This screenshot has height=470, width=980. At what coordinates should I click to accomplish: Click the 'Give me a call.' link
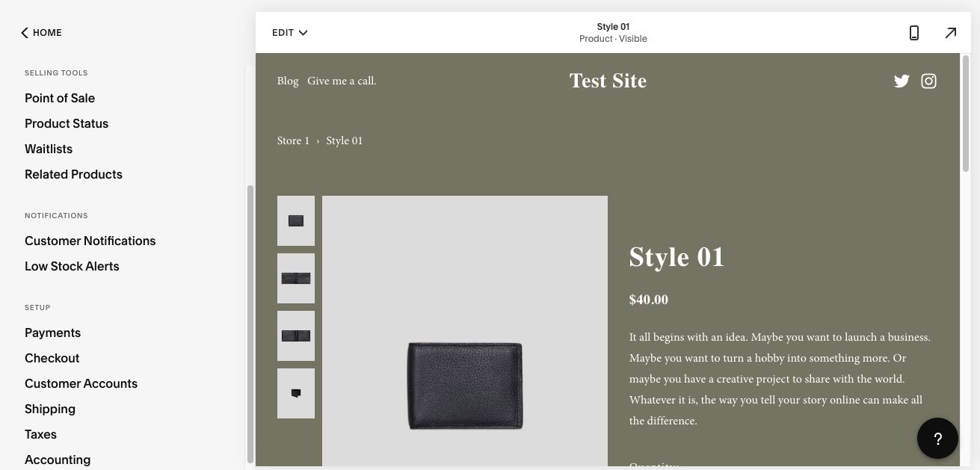point(342,81)
